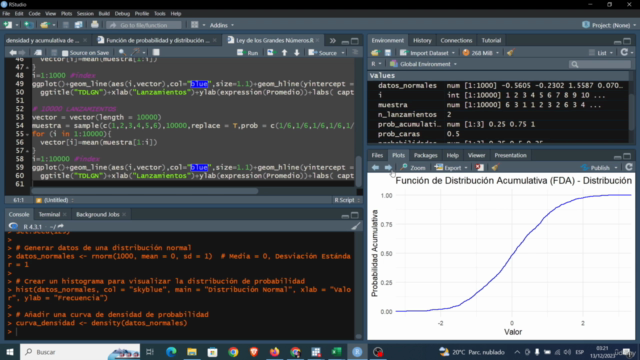Click the editor horizontal scrollbar
This screenshot has width=640, height=360.
point(145,191)
